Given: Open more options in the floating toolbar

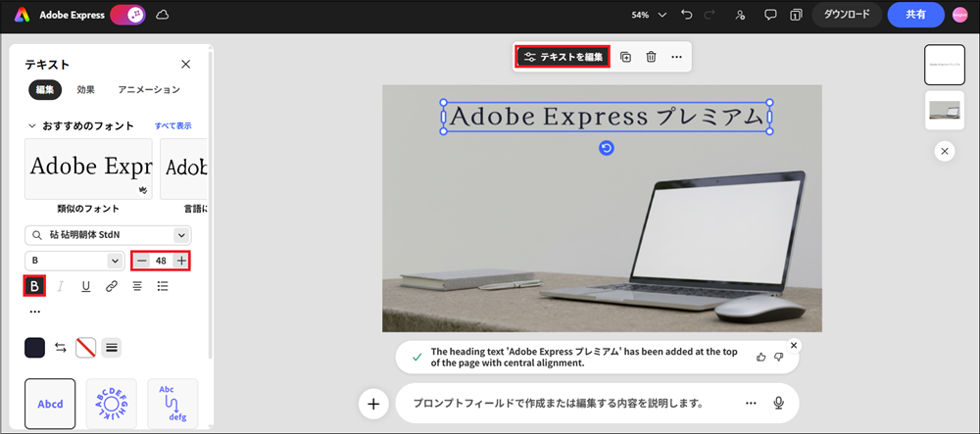Looking at the screenshot, I should point(676,57).
